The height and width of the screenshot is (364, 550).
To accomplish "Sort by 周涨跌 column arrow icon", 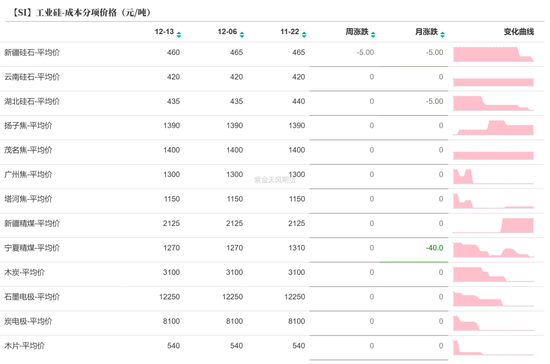I will 373,34.
